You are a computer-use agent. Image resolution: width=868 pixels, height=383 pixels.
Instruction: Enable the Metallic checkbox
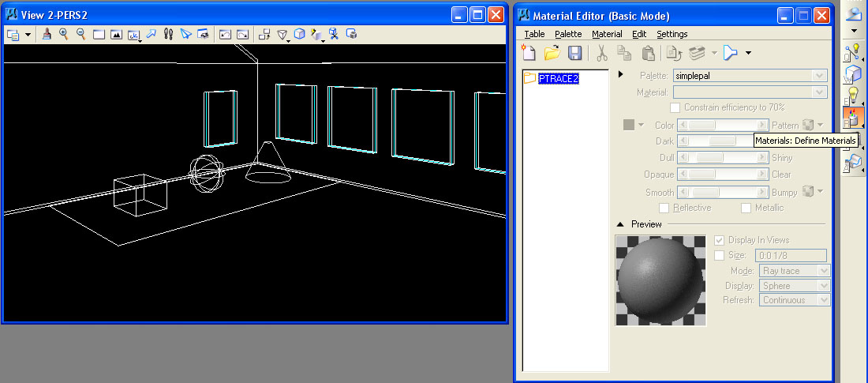point(746,208)
